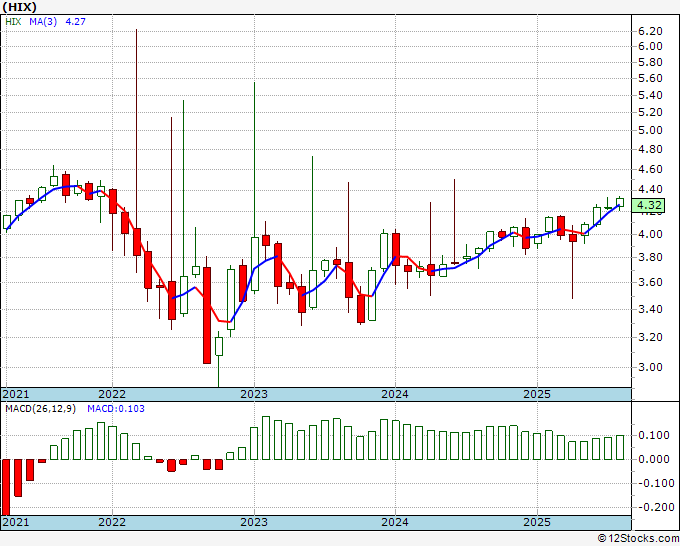Click 2022 on the MACD timeline
This screenshot has width=680, height=546.
(x=112, y=522)
